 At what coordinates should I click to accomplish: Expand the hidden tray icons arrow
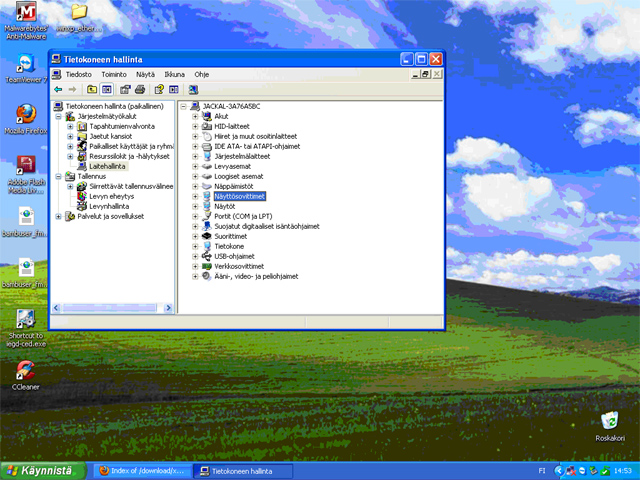pyautogui.click(x=558, y=471)
